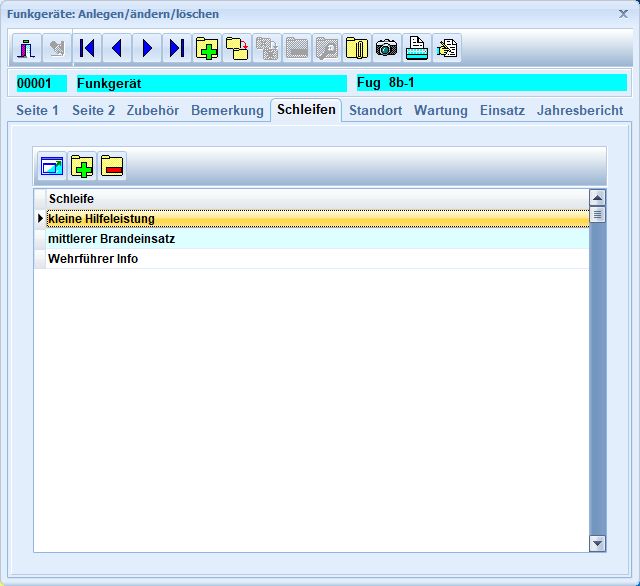This screenshot has width=640, height=586.
Task: Click the 'Schleife' column header
Action: (x=318, y=199)
